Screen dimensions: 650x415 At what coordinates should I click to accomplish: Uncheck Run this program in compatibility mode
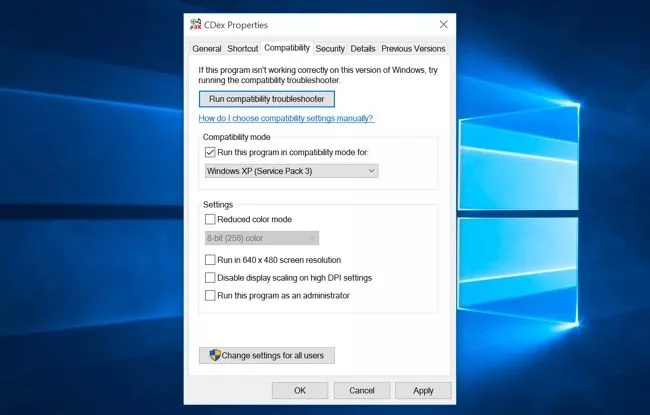click(x=210, y=152)
